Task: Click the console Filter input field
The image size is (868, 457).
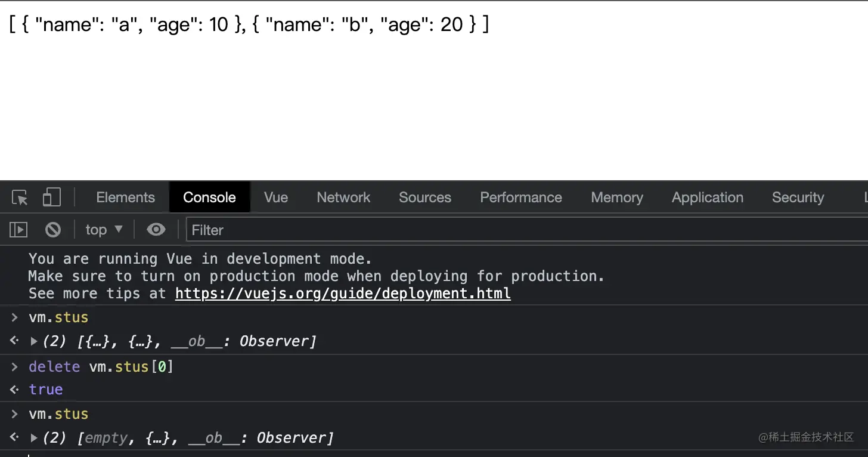Action: pos(525,230)
